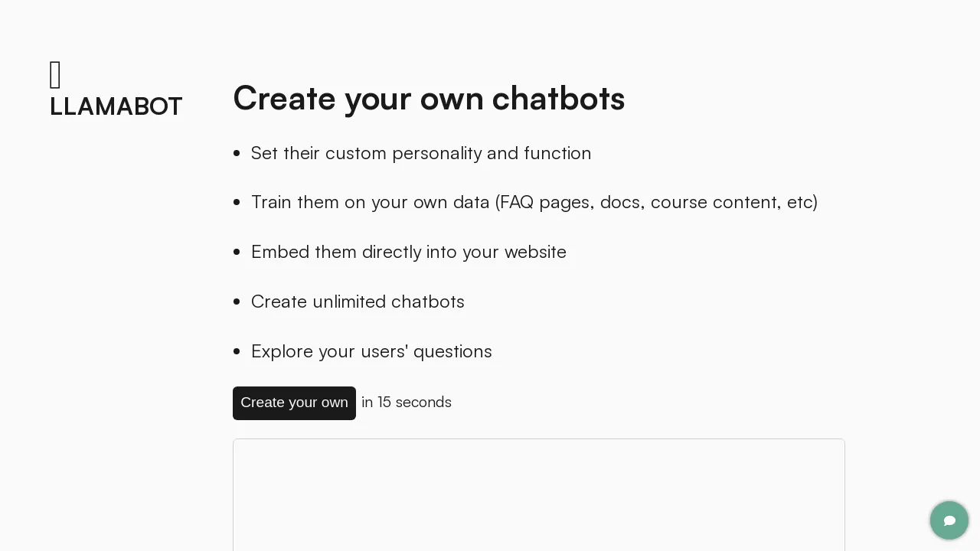The height and width of the screenshot is (551, 980).
Task: Click the word 'chatbots' in the main heading
Action: coord(558,99)
